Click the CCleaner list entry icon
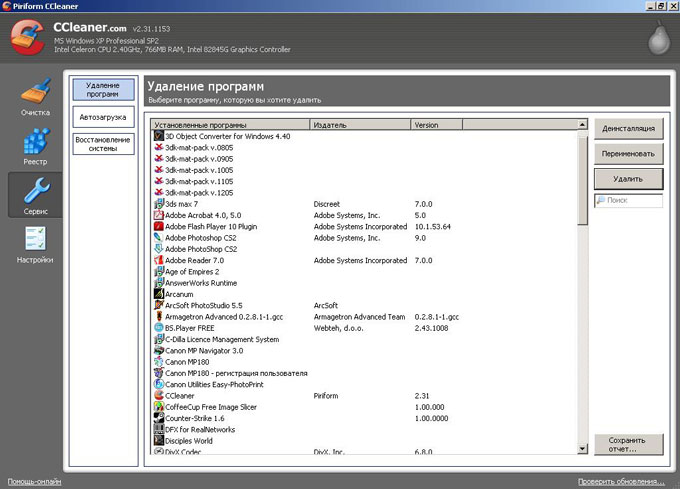This screenshot has width=680, height=489. 159,395
